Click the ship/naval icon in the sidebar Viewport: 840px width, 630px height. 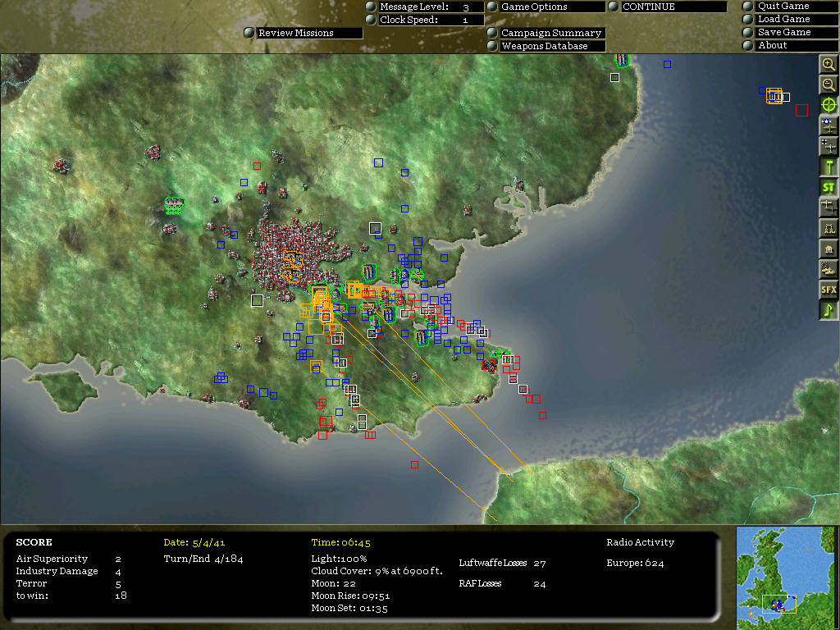[x=829, y=269]
